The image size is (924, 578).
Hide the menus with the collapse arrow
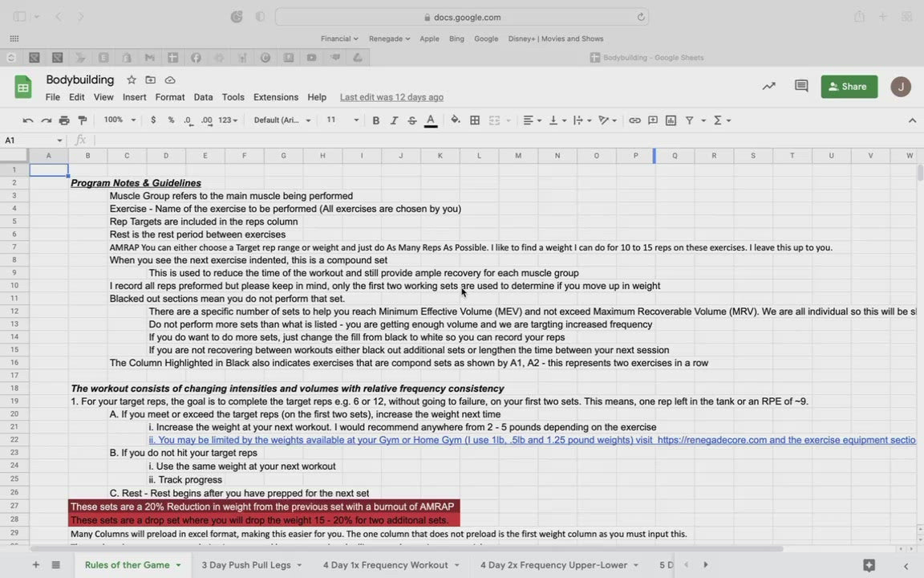coord(912,120)
